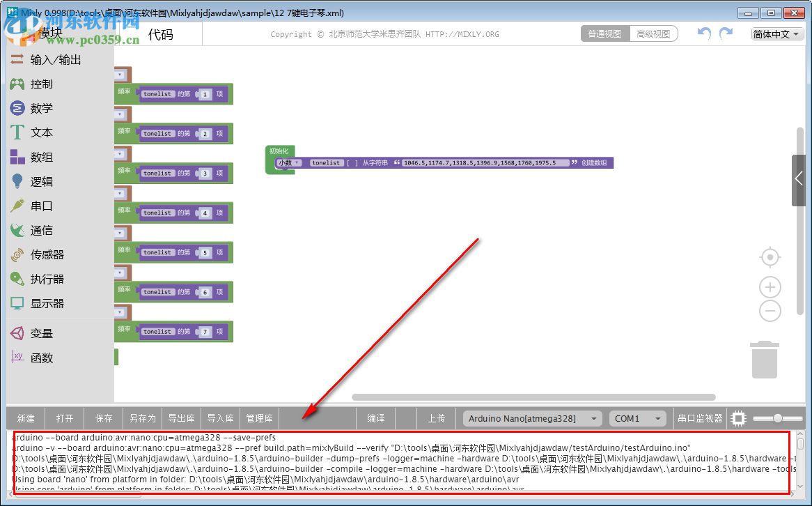This screenshot has width=812, height=506.
Task: Collapse the right panel using the chevron
Action: [x=799, y=178]
